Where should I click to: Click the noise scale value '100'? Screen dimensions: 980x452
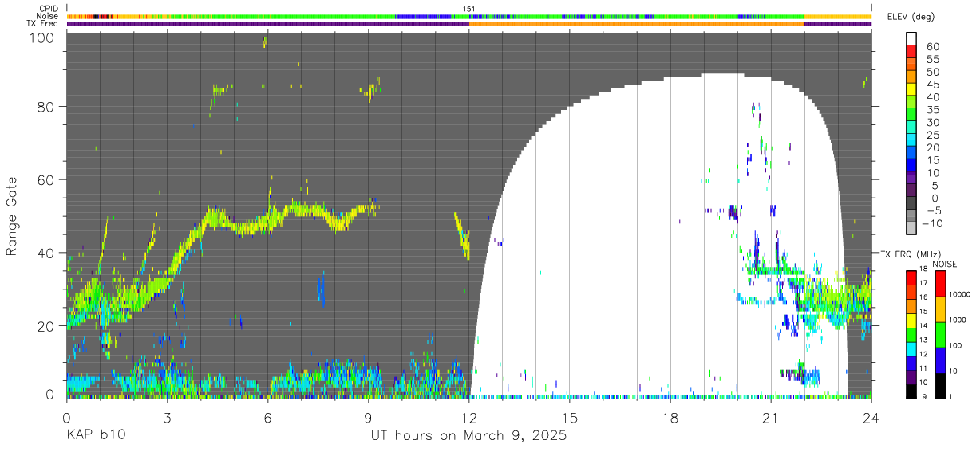[958, 345]
